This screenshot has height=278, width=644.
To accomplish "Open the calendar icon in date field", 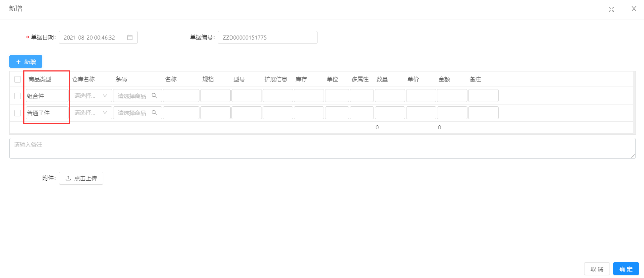I will click(x=130, y=37).
